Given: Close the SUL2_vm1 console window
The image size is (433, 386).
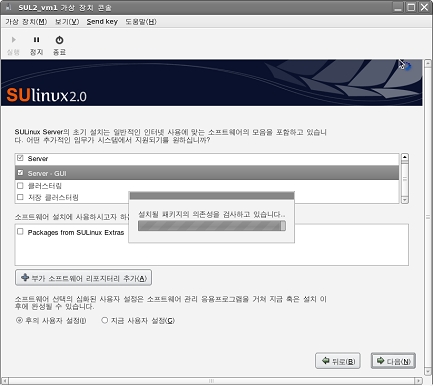Looking at the screenshot, I should pos(424,7).
